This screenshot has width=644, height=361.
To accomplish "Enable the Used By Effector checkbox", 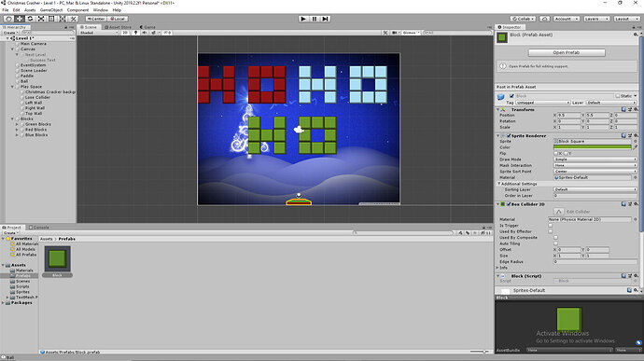I will [551, 231].
